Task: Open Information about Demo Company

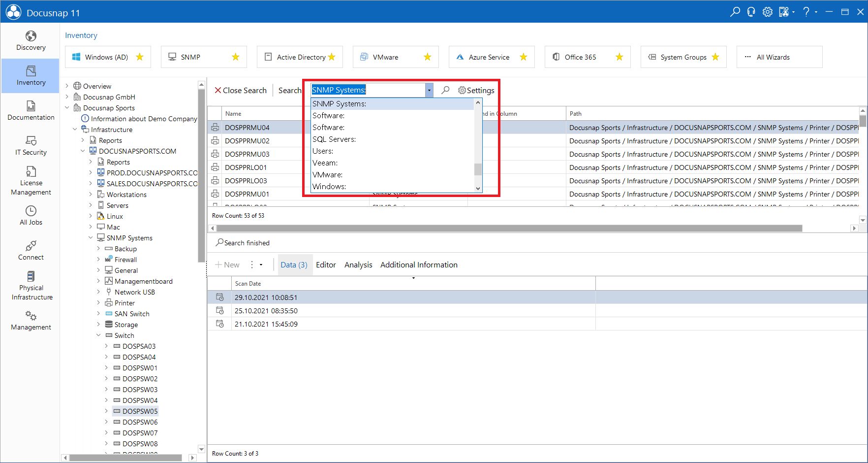Action: click(144, 119)
